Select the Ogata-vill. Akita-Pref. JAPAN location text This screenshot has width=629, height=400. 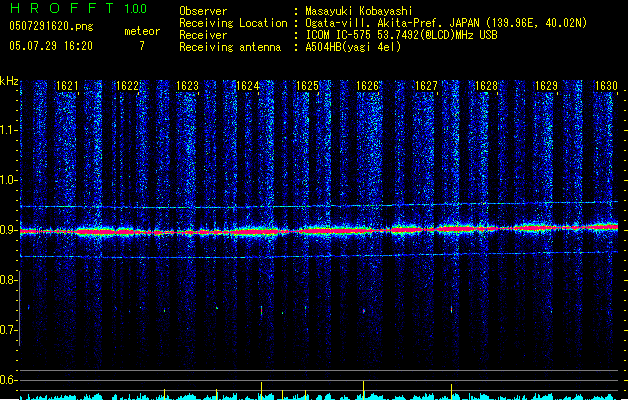[x=446, y=23]
